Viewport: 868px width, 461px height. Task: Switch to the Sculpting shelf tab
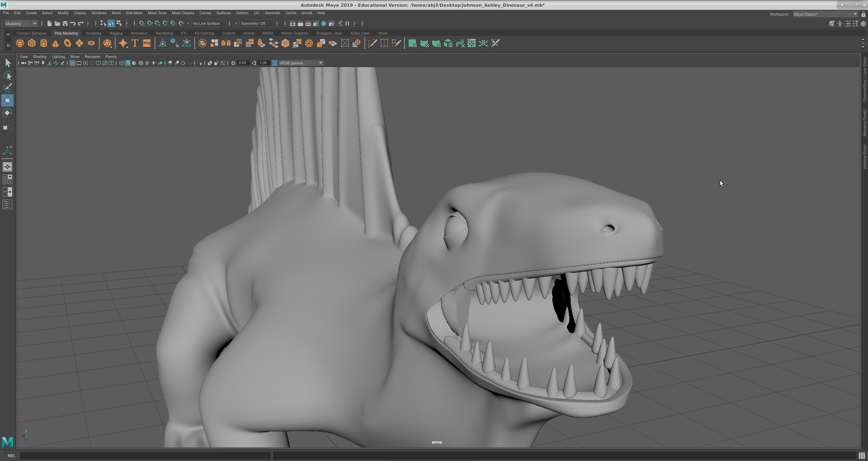click(x=94, y=33)
